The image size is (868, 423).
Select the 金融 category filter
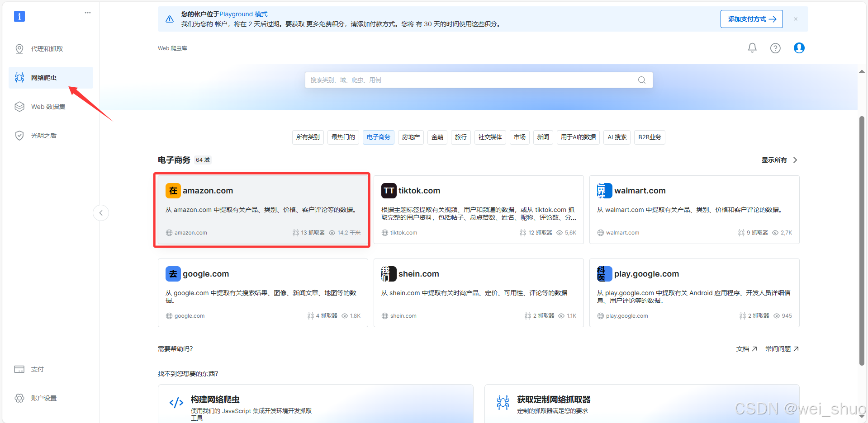(x=437, y=137)
